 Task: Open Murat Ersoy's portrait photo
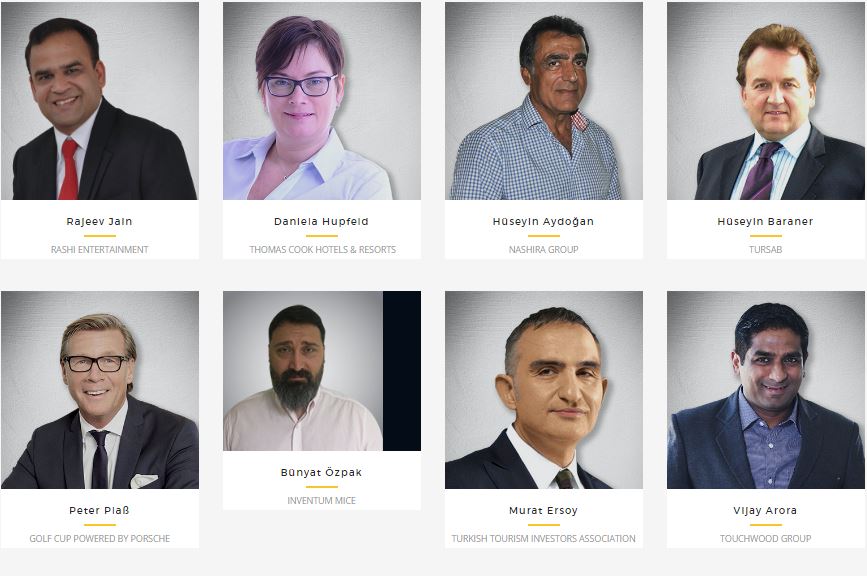(x=544, y=390)
